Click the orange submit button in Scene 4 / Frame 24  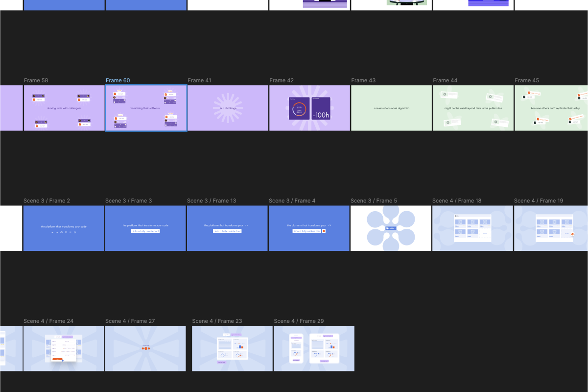coord(57,359)
